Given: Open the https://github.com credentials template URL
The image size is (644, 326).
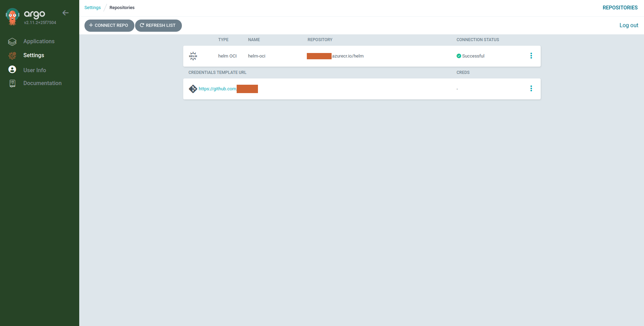Looking at the screenshot, I should pyautogui.click(x=217, y=89).
